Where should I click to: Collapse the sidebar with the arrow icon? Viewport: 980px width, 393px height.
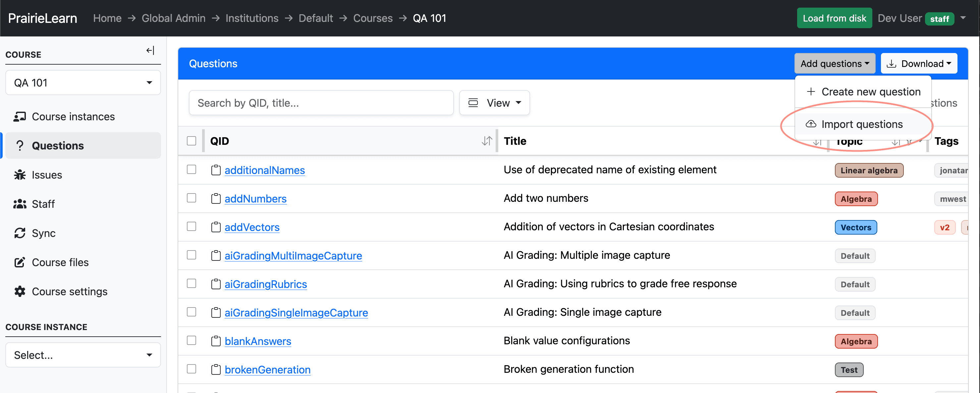pos(150,51)
